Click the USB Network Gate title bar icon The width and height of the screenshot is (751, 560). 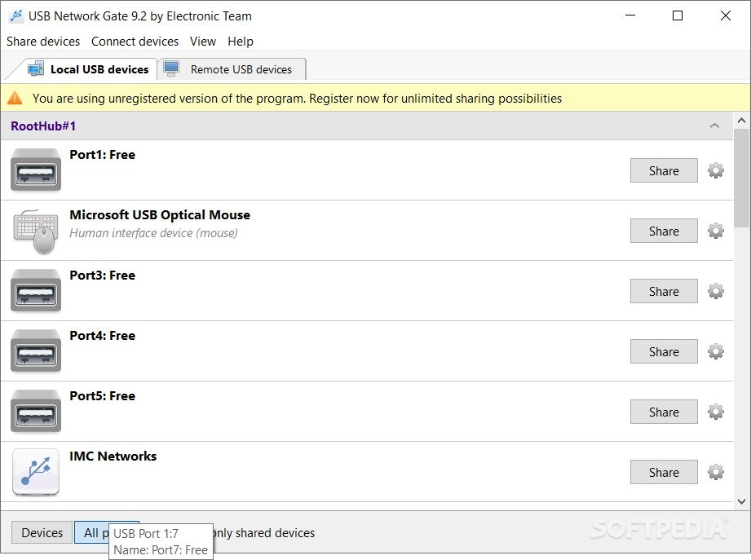click(x=15, y=15)
